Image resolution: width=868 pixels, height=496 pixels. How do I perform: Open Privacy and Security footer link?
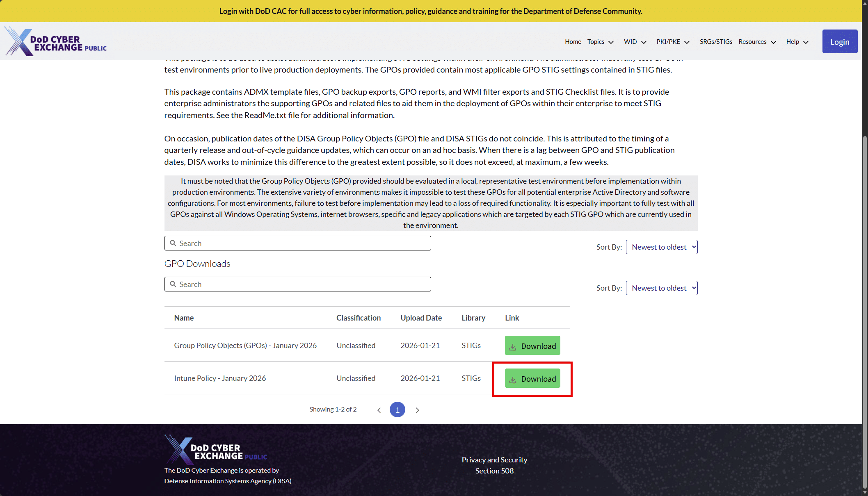click(x=494, y=460)
